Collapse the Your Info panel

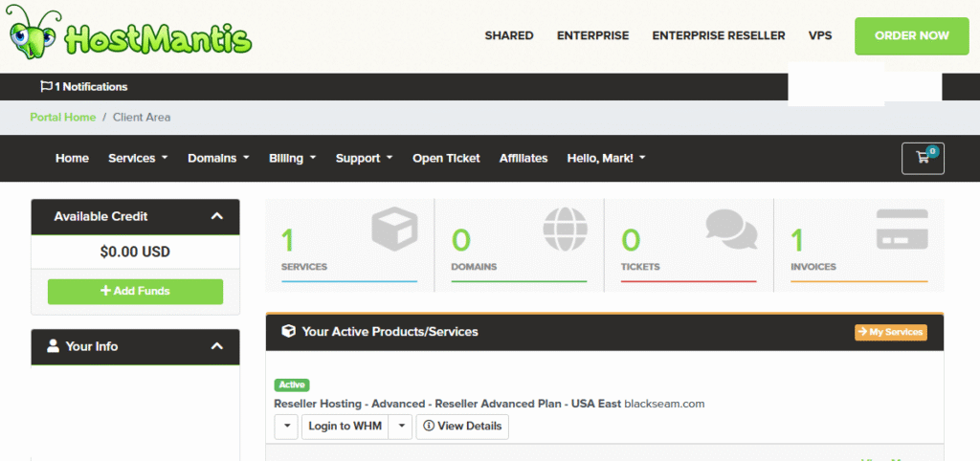(217, 346)
